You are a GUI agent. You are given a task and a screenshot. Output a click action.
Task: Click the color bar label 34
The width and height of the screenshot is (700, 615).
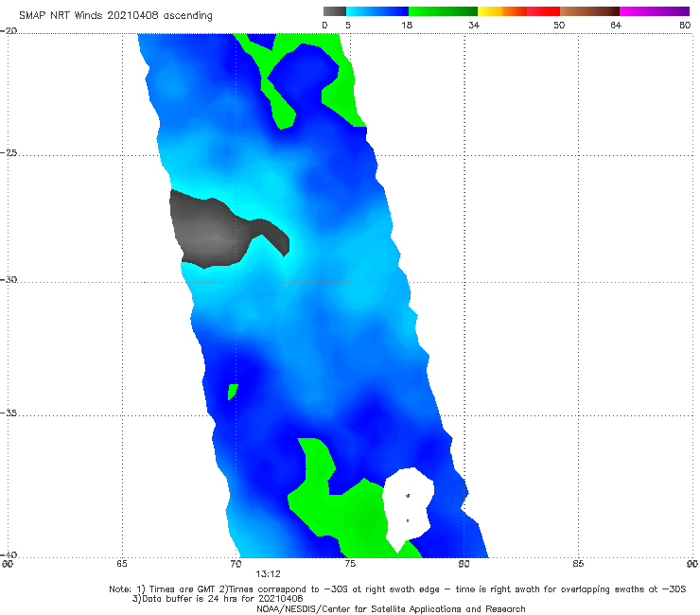click(474, 26)
